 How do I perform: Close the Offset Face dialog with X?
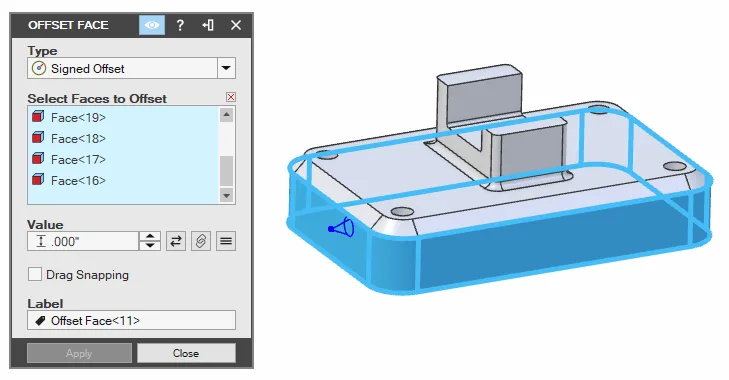point(236,25)
